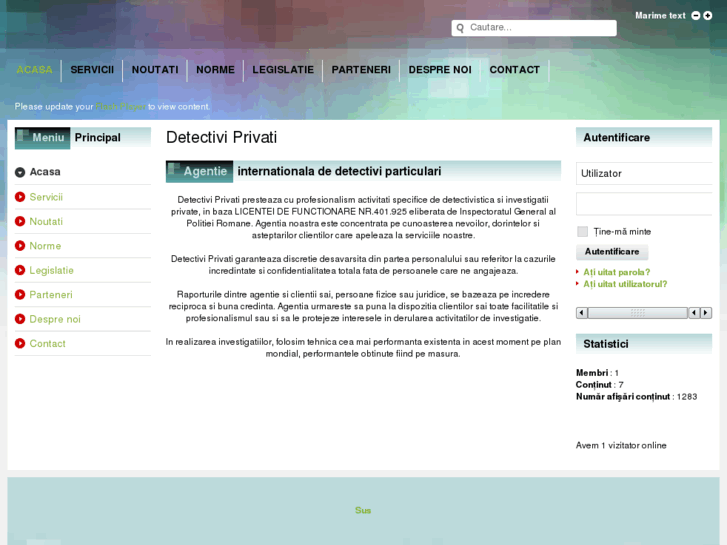727x545 pixels.
Task: Click red arrow bullet beside Noutati
Action: [x=20, y=221]
